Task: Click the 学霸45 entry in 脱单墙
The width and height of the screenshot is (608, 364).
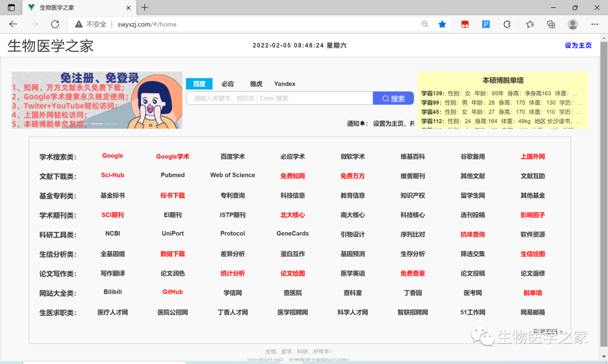Action: [x=502, y=112]
